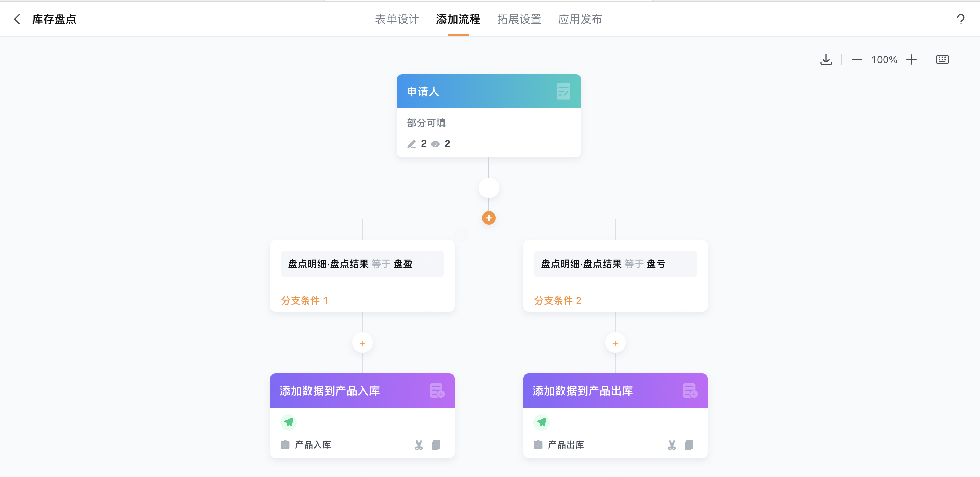Click the copy icon in the 产品入库 card
Screen dimensions: 980x477
click(x=436, y=444)
